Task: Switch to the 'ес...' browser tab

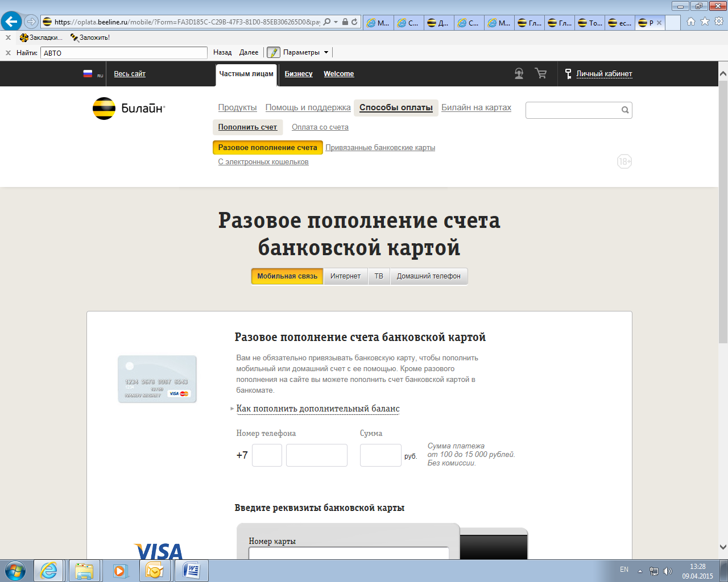Action: pos(620,23)
